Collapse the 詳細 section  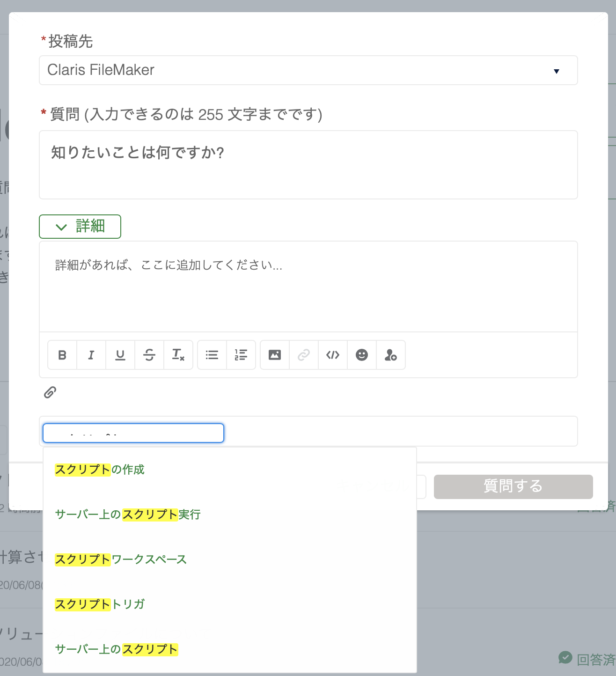coord(80,227)
